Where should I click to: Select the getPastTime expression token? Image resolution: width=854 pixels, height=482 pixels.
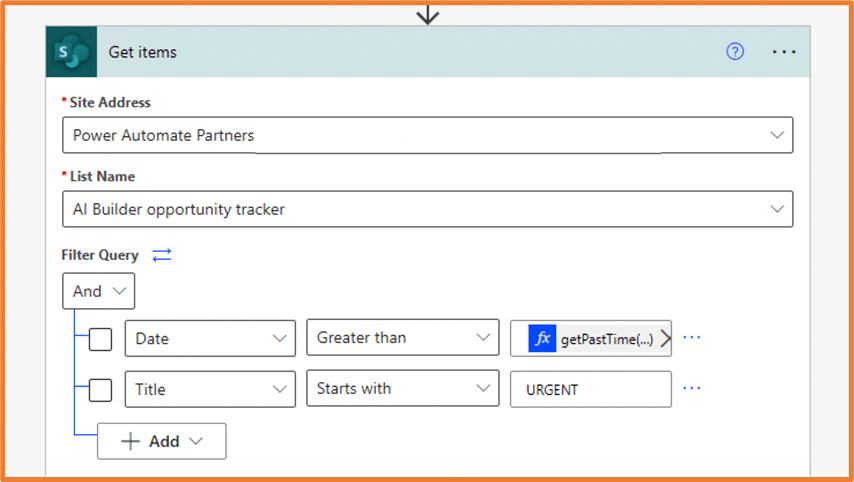pyautogui.click(x=606, y=339)
